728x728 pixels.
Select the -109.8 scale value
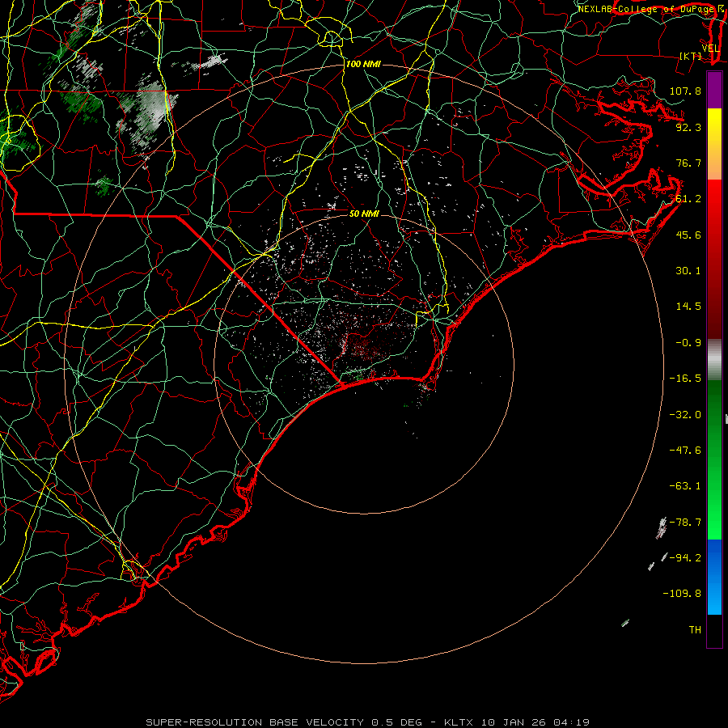tap(682, 594)
